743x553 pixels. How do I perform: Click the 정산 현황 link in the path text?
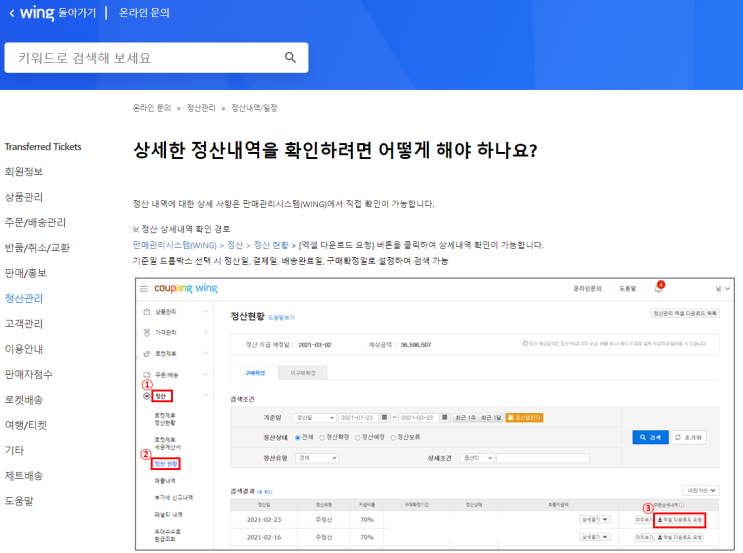pos(271,245)
